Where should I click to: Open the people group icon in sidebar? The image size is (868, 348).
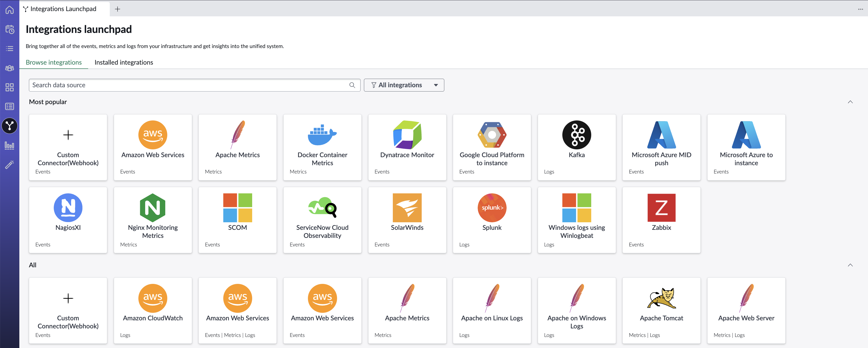pos(10,68)
